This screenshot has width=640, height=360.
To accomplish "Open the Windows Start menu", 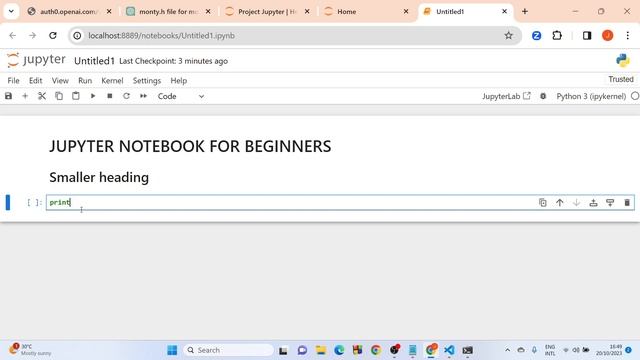I will (172, 350).
